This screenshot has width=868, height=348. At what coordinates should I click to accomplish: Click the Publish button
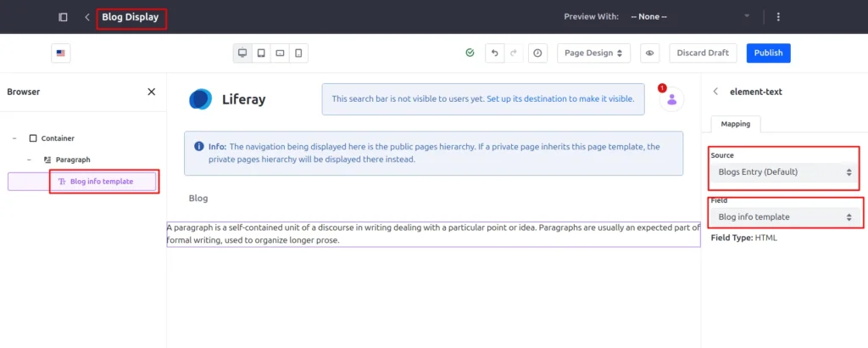768,53
